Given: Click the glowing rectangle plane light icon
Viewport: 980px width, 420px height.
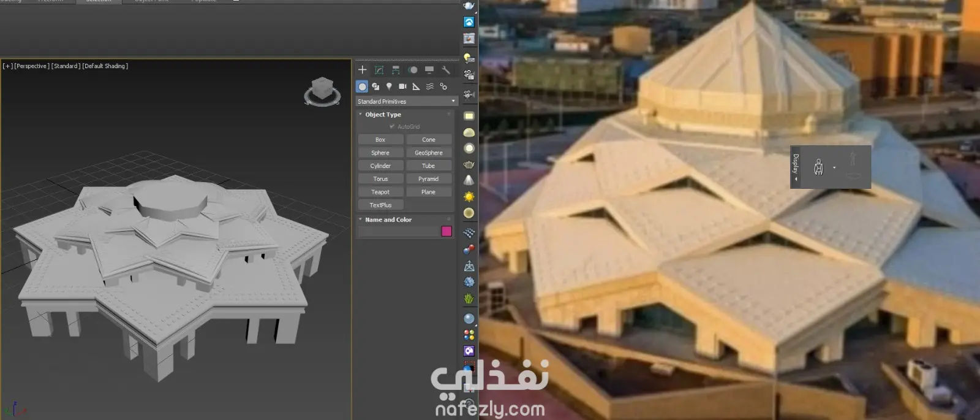Looking at the screenshot, I should pos(469,116).
